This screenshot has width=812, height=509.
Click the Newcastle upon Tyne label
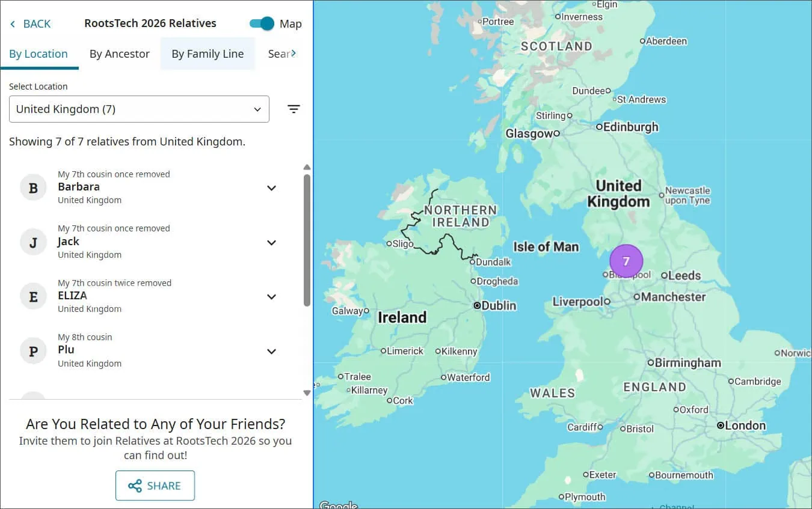click(687, 195)
